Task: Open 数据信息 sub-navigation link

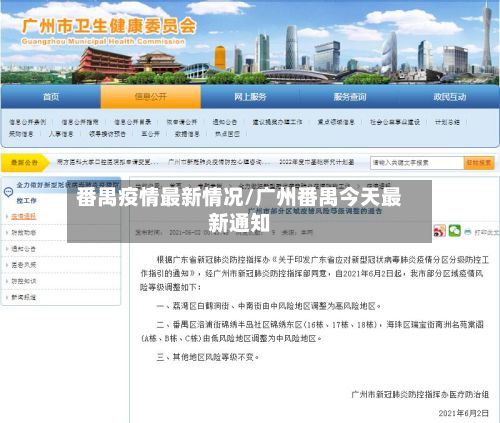Action: pyautogui.click(x=187, y=134)
